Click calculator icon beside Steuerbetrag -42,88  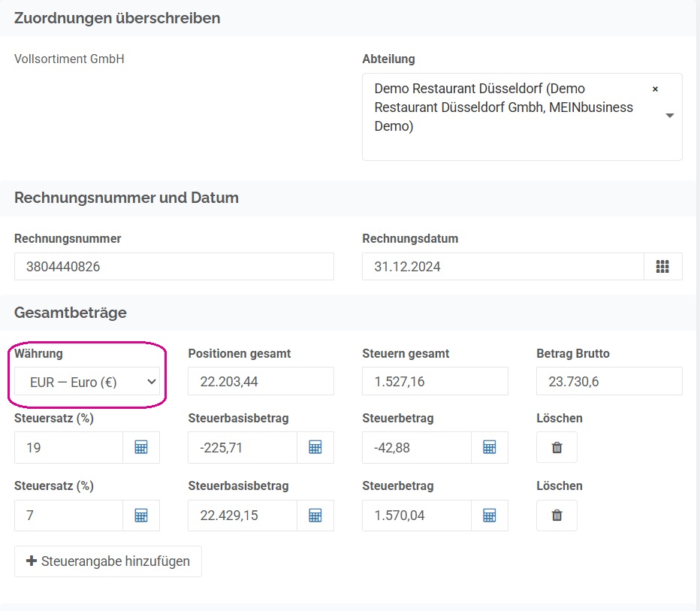[x=489, y=447]
